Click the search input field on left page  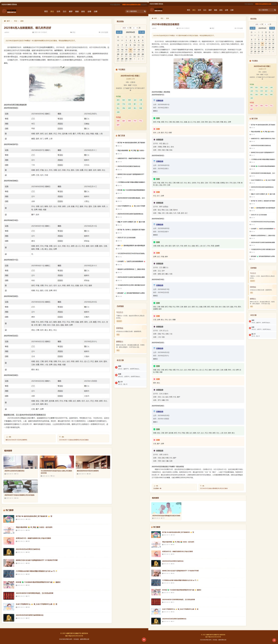[134, 11]
